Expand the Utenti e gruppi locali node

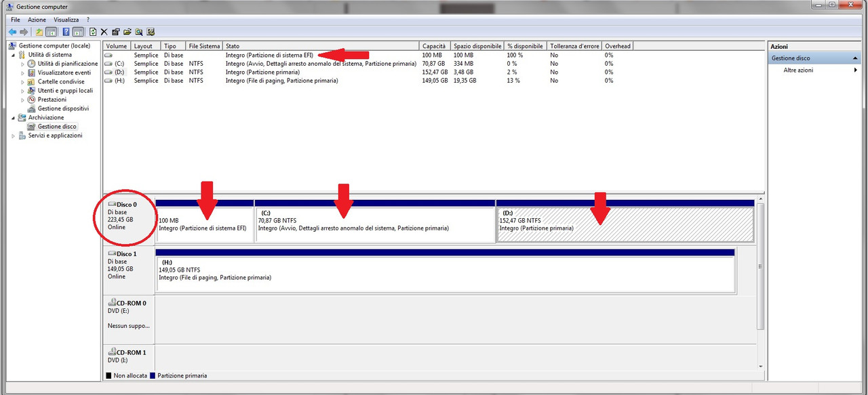coord(22,91)
